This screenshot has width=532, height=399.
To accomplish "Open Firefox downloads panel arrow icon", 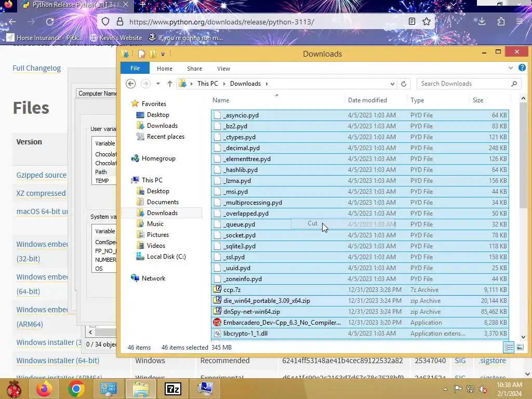I will point(482,22).
